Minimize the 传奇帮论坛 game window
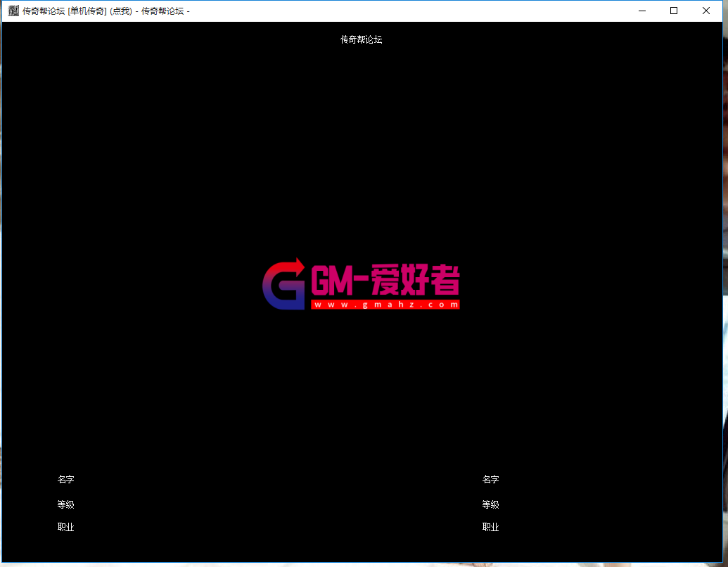Image resolution: width=728 pixels, height=567 pixels. pyautogui.click(x=642, y=11)
